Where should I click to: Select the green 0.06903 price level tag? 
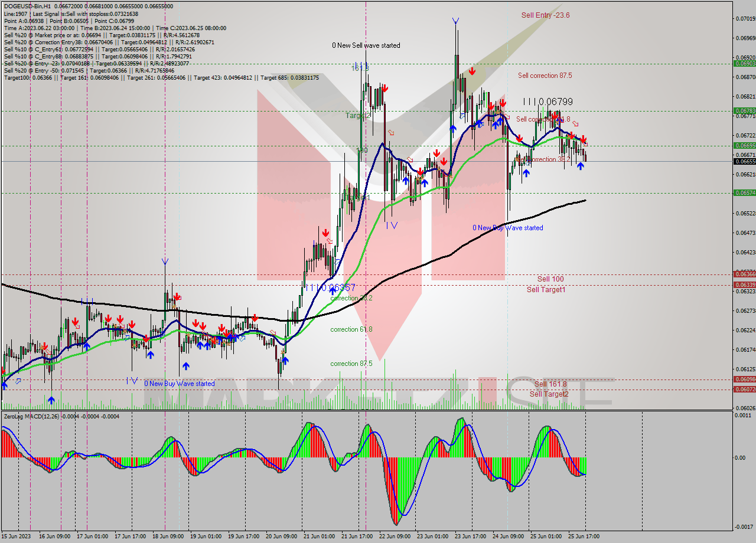[745, 63]
